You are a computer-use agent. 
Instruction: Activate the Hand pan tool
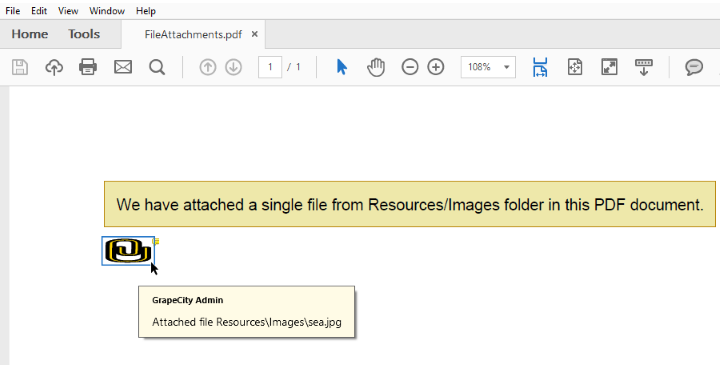376,67
